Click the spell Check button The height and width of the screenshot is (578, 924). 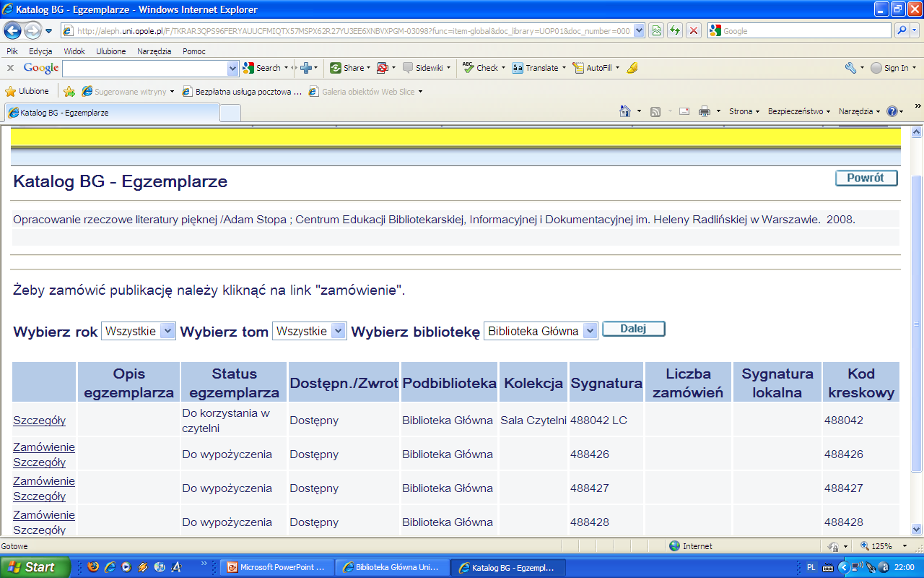[481, 68]
